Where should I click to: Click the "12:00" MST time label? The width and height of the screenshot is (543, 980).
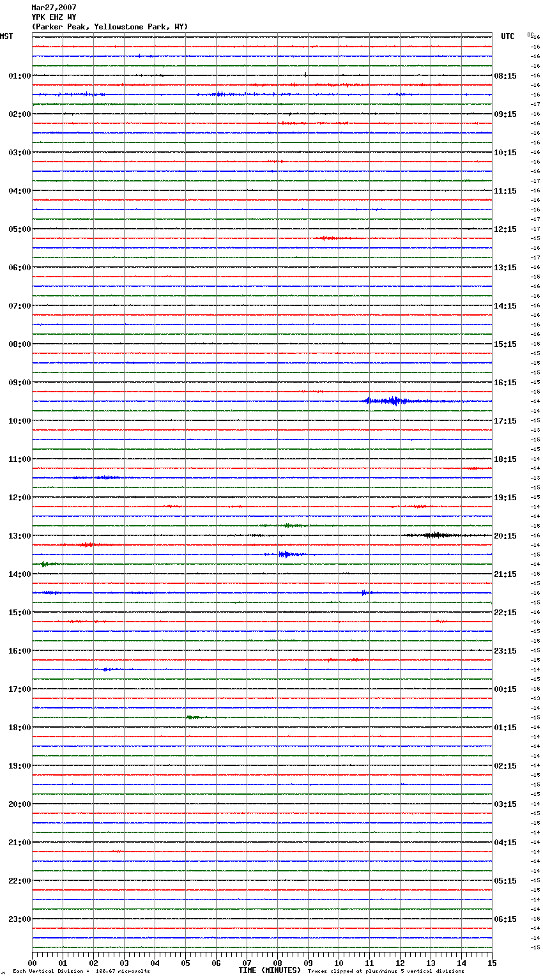tap(20, 498)
